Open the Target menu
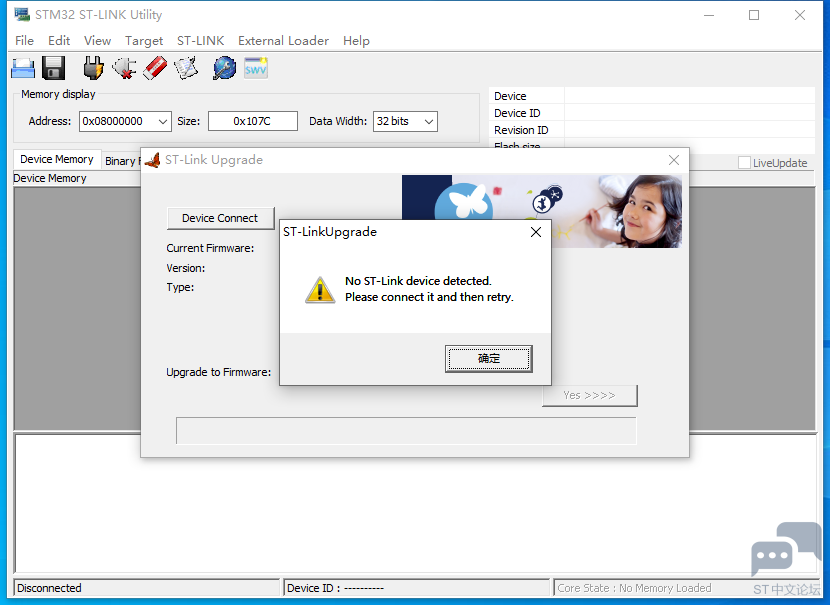 pyautogui.click(x=143, y=41)
